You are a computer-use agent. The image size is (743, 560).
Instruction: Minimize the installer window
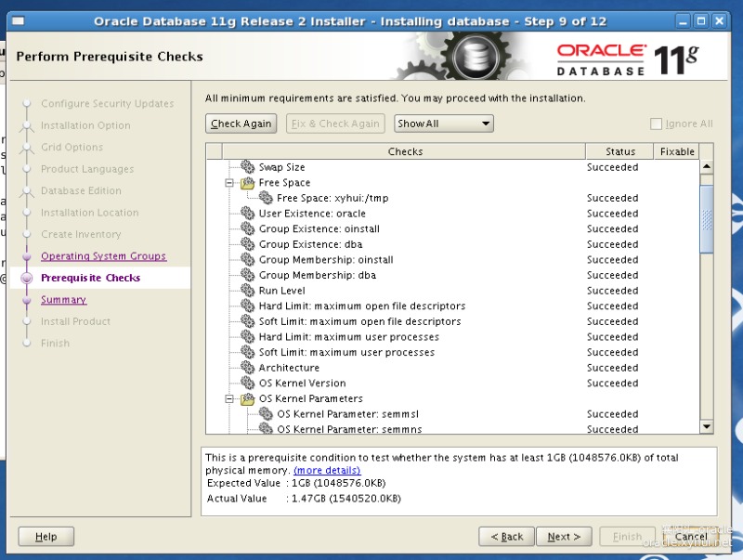point(683,21)
